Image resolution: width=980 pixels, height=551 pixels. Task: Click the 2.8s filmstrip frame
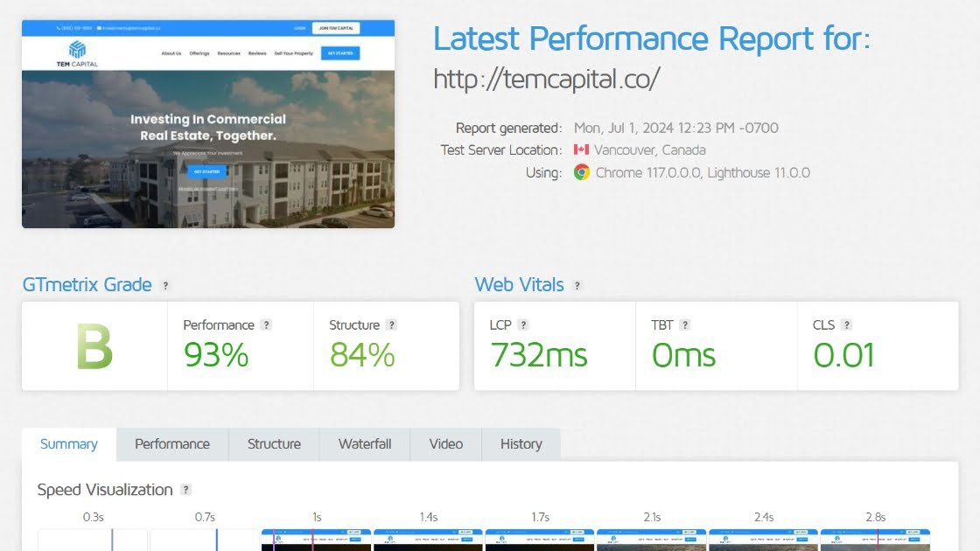tap(874, 540)
